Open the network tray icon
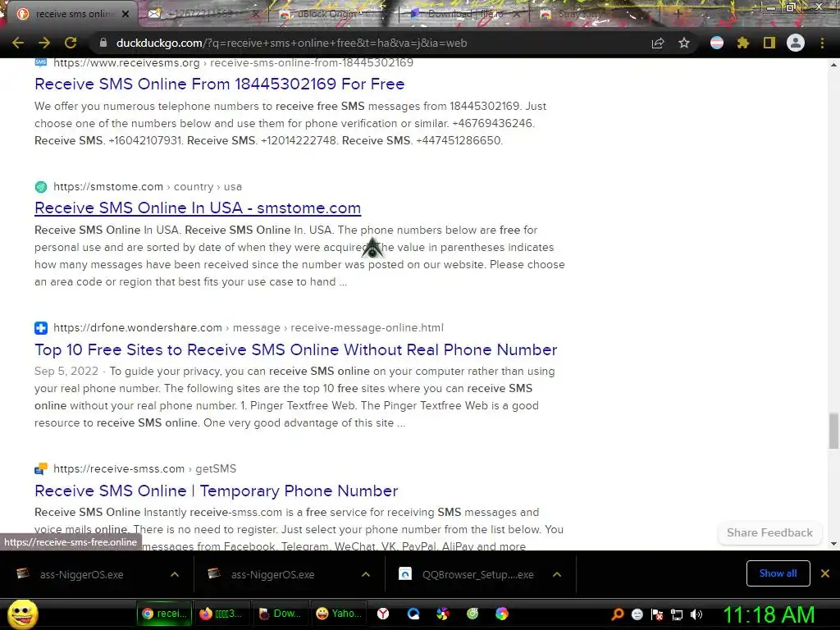The height and width of the screenshot is (630, 840). [677, 614]
